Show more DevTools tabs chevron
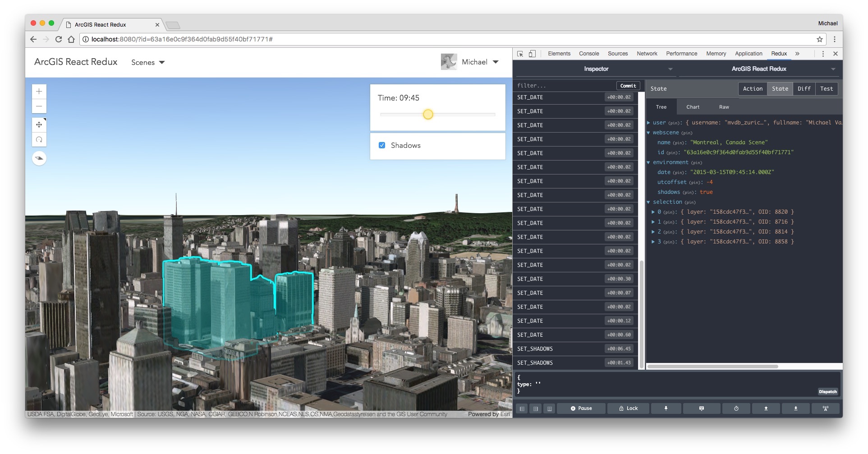868x454 pixels. pyautogui.click(x=797, y=54)
